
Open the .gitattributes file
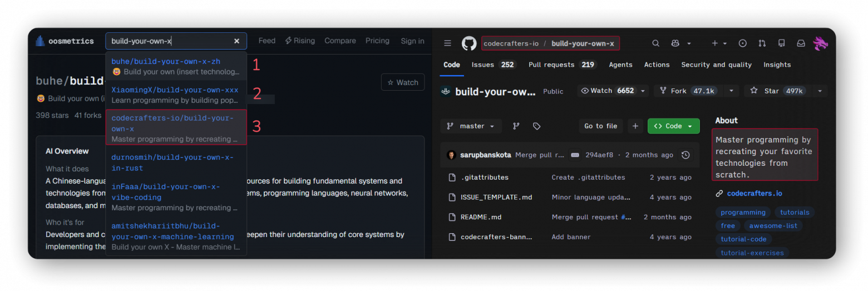pyautogui.click(x=485, y=177)
